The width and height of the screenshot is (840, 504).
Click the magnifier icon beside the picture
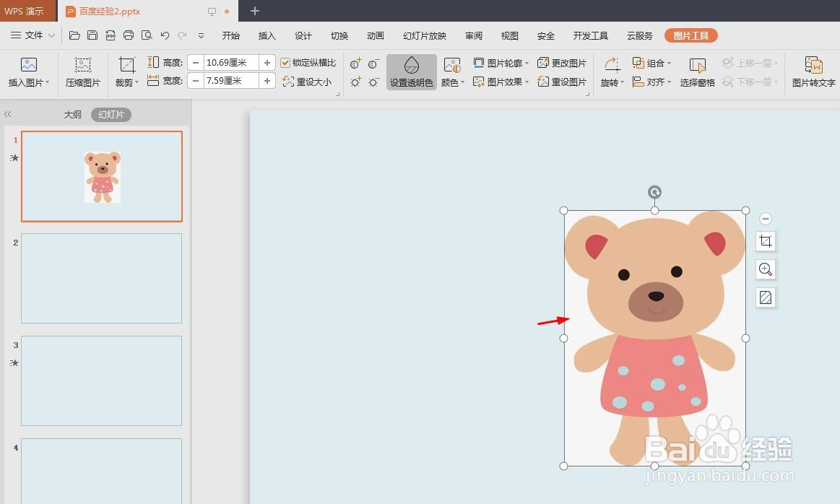pos(765,269)
